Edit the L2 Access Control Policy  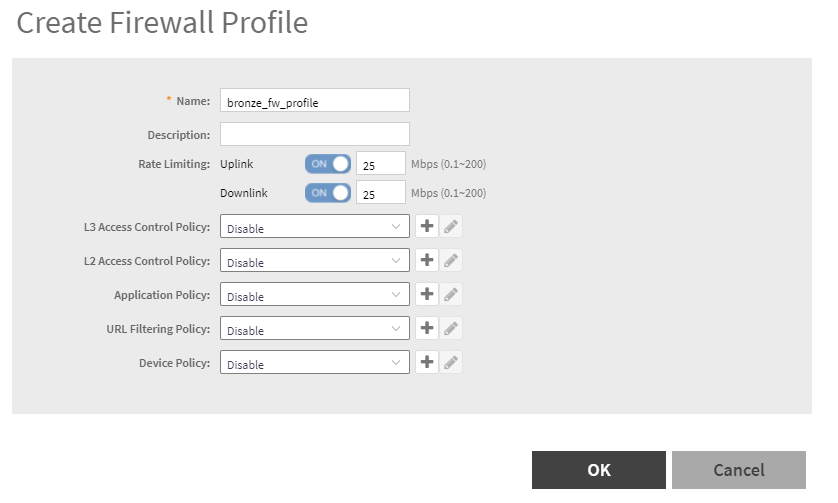click(x=451, y=261)
